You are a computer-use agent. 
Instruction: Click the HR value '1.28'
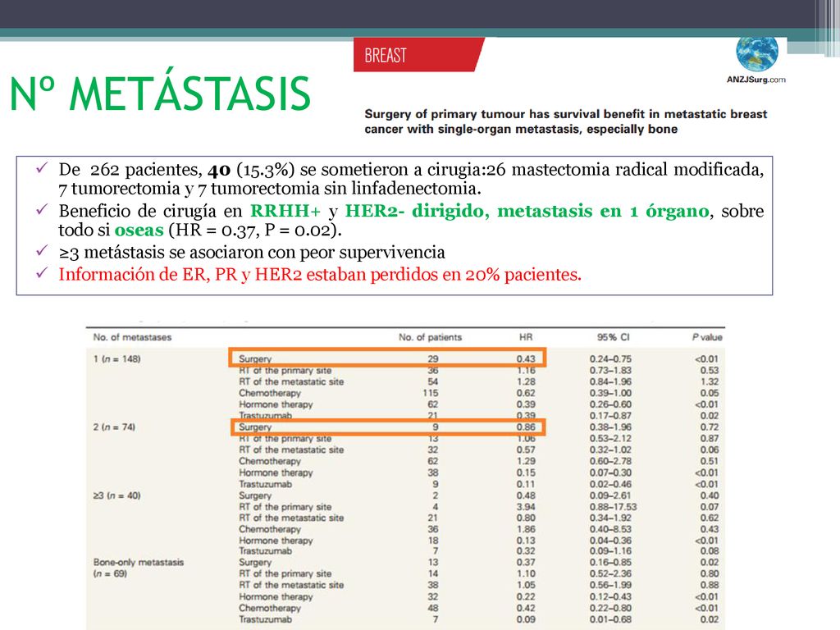point(526,381)
